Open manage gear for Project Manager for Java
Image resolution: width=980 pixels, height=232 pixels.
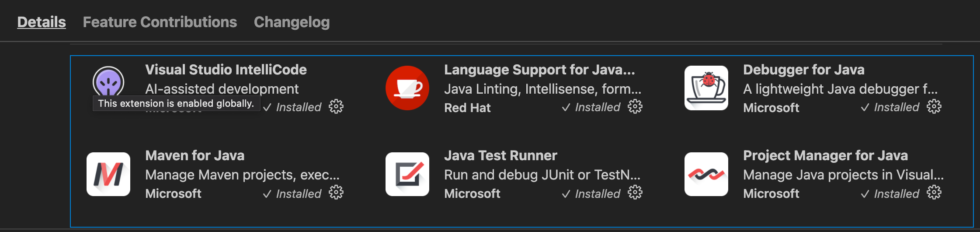934,193
